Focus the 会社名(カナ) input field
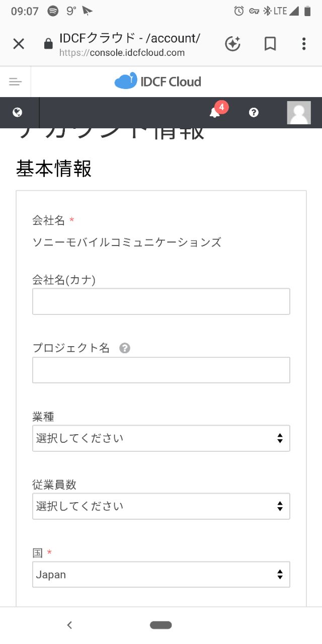Image resolution: width=322 pixels, height=644 pixels. (x=161, y=301)
